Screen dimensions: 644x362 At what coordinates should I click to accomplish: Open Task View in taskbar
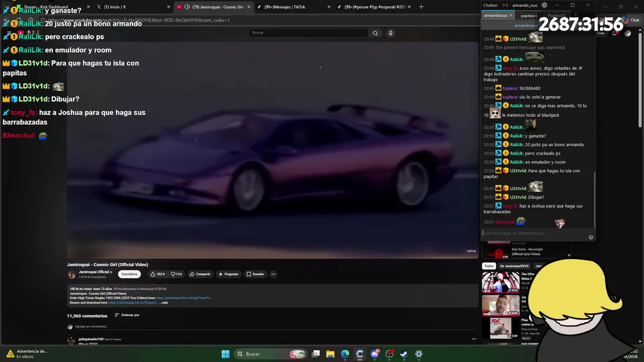[x=315, y=354]
